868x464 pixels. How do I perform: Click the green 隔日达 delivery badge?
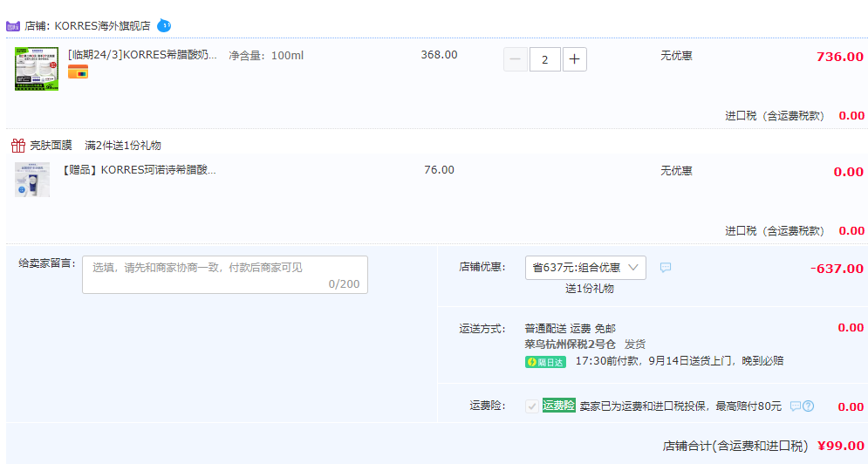(545, 362)
